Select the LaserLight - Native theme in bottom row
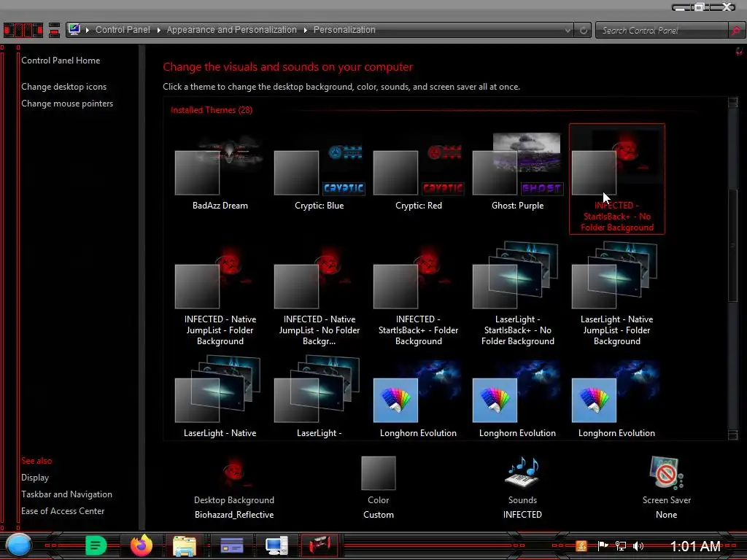Viewport: 747px width, 560px height. click(220, 397)
